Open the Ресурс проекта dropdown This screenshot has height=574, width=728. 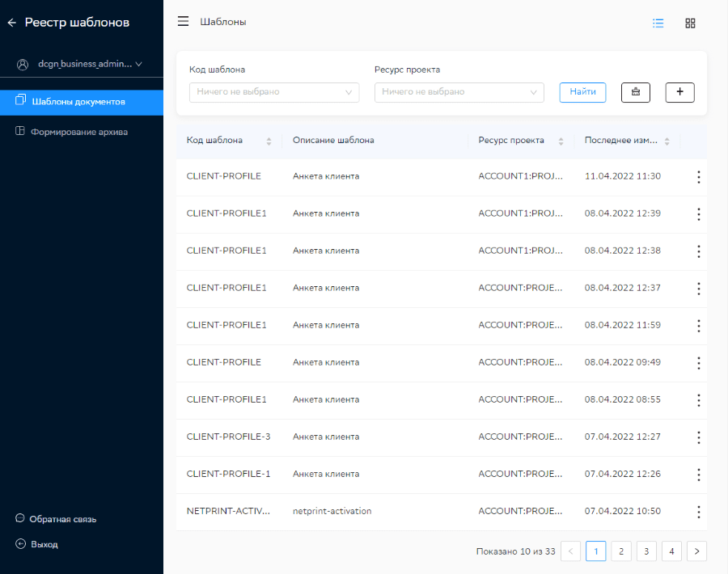(x=459, y=92)
